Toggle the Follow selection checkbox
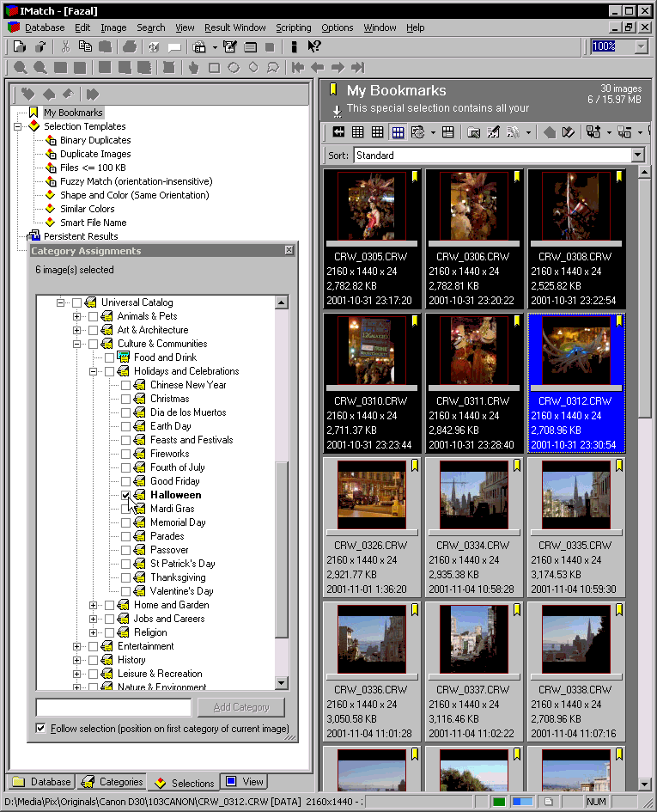The height and width of the screenshot is (812, 657). click(x=41, y=729)
